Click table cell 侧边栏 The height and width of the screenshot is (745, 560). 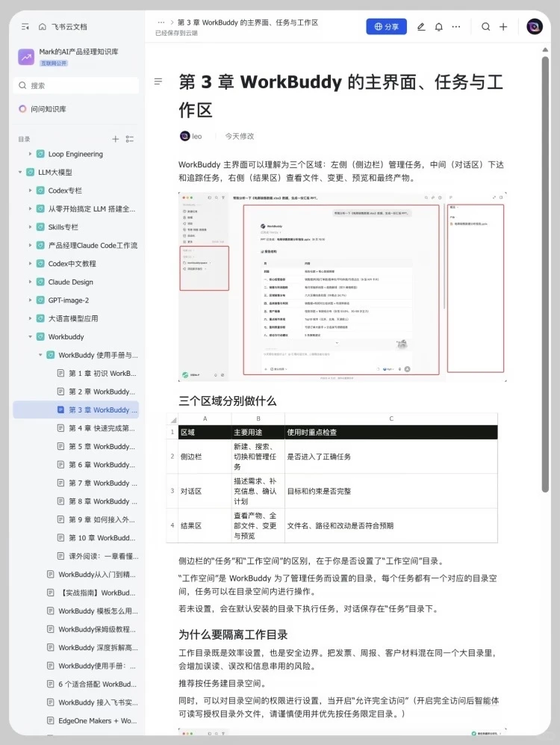point(205,457)
